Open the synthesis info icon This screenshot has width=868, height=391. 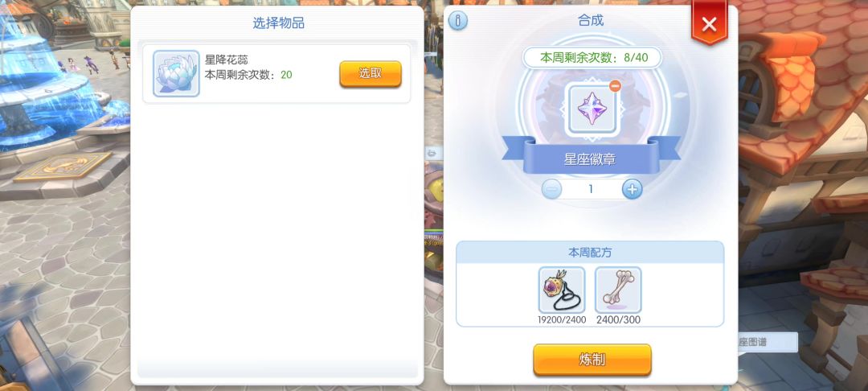click(458, 21)
